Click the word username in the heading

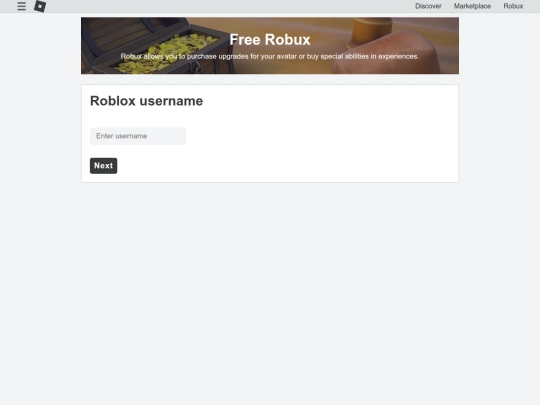[x=171, y=101]
